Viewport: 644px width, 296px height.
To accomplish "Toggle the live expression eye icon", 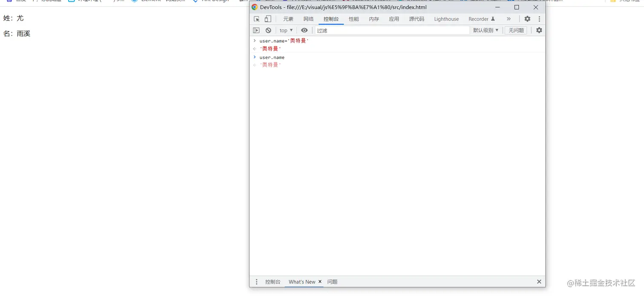I will pyautogui.click(x=304, y=30).
